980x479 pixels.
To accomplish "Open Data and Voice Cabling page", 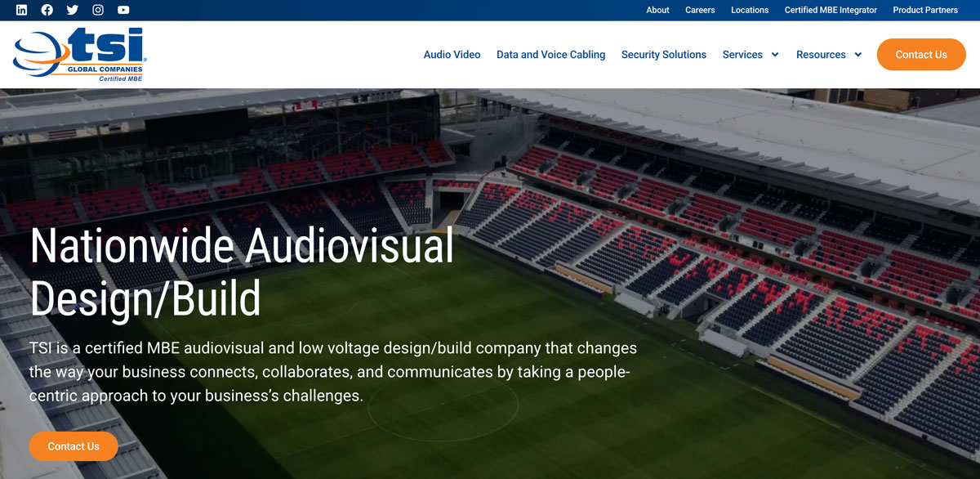I will [x=551, y=55].
